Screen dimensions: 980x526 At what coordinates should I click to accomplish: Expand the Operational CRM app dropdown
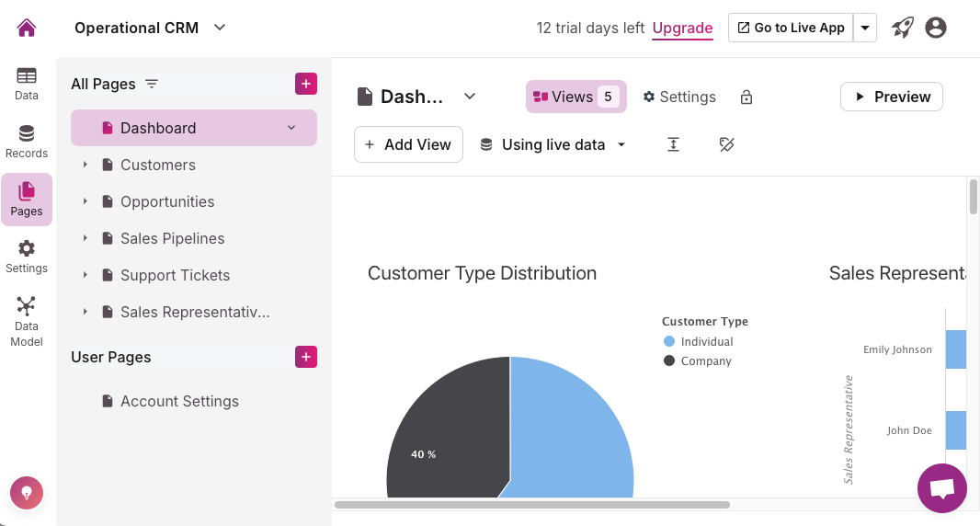coord(220,28)
